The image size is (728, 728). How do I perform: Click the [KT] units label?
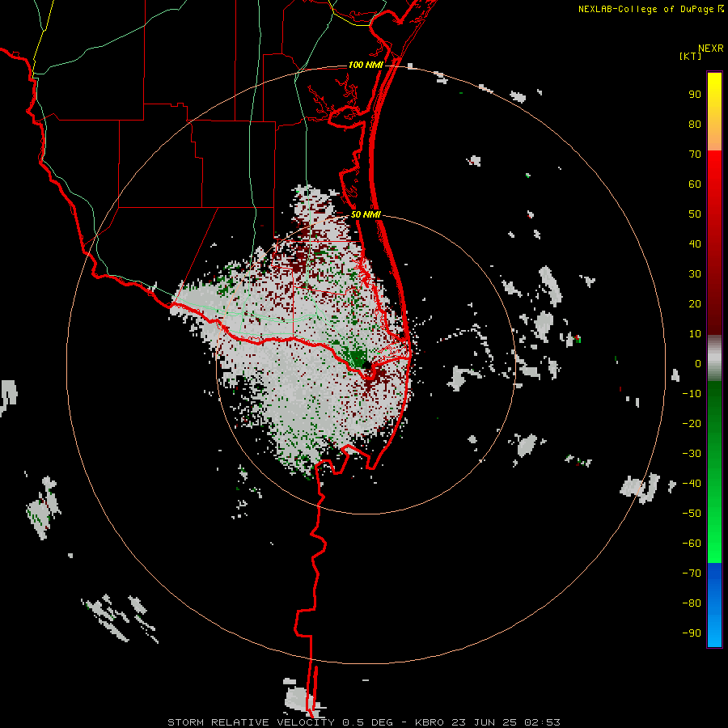tap(691, 56)
